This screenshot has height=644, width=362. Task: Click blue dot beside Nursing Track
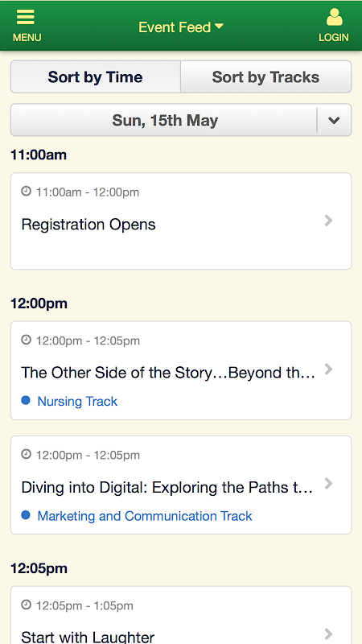tap(26, 400)
